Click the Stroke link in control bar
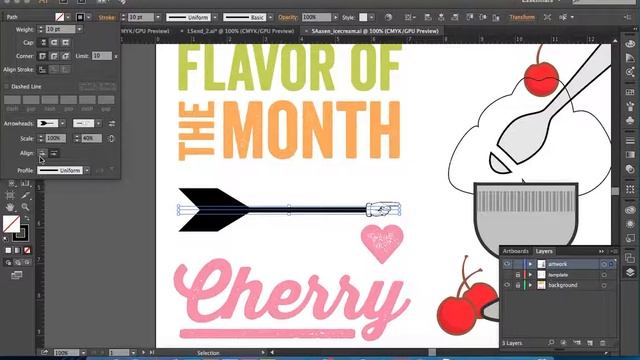 point(107,17)
